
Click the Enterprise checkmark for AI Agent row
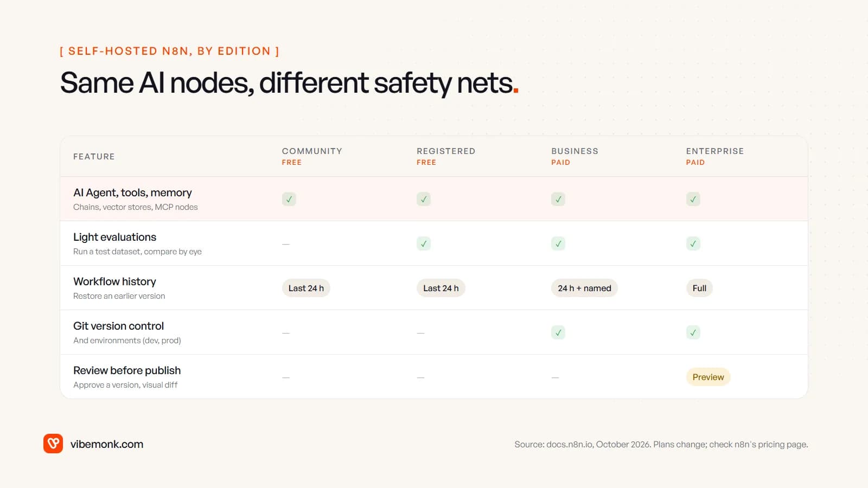coord(693,199)
